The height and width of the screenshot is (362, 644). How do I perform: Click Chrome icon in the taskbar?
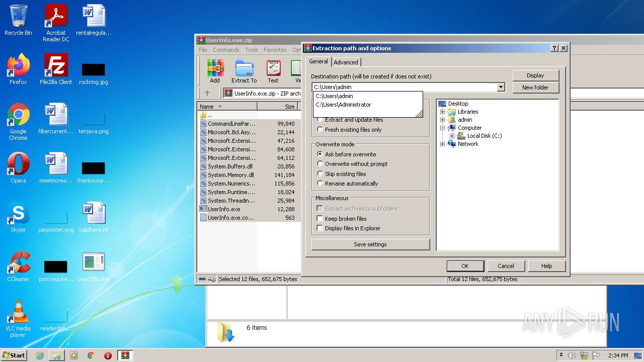coord(91,355)
